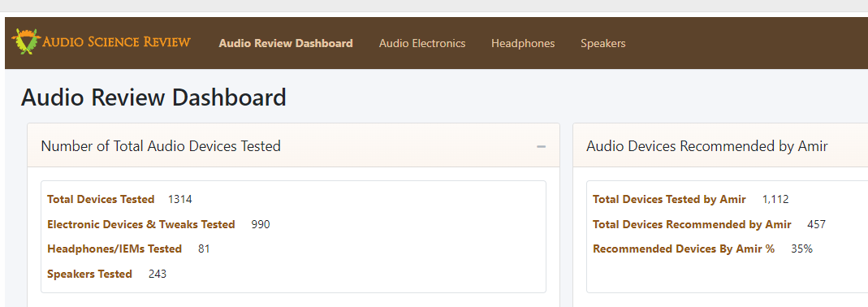The width and height of the screenshot is (868, 307).
Task: Open the Speakers section
Action: coord(602,43)
